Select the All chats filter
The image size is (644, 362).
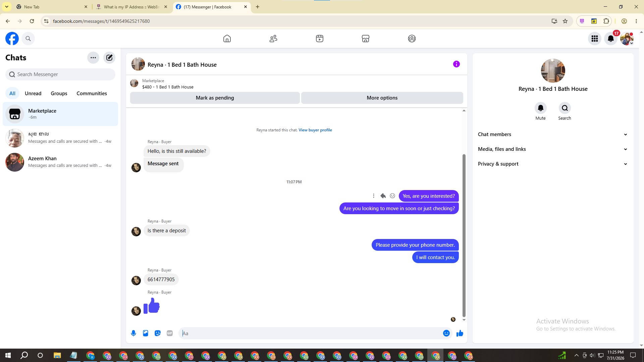coord(12,94)
